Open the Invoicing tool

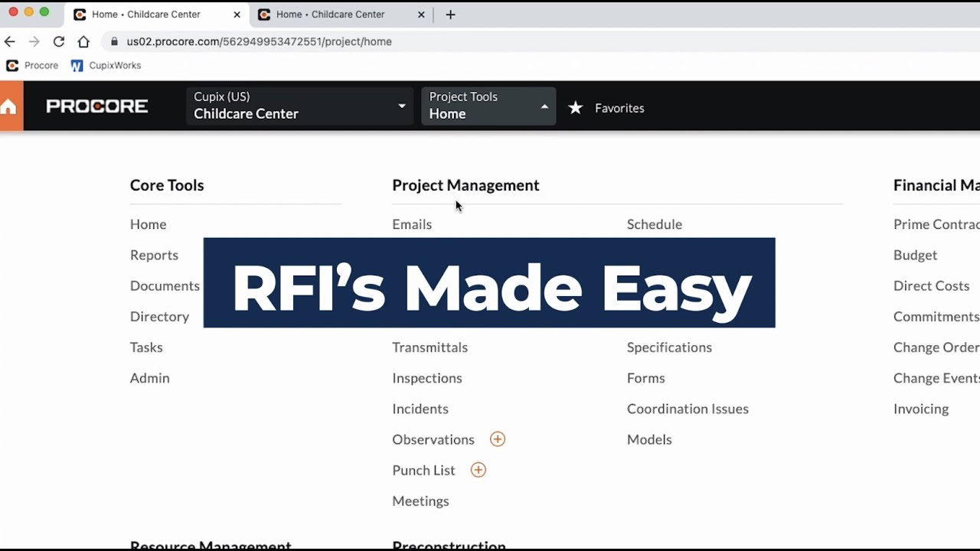[x=921, y=409]
